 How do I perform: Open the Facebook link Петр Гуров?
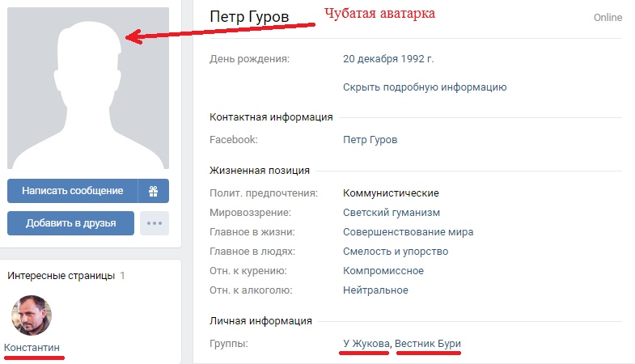[370, 140]
